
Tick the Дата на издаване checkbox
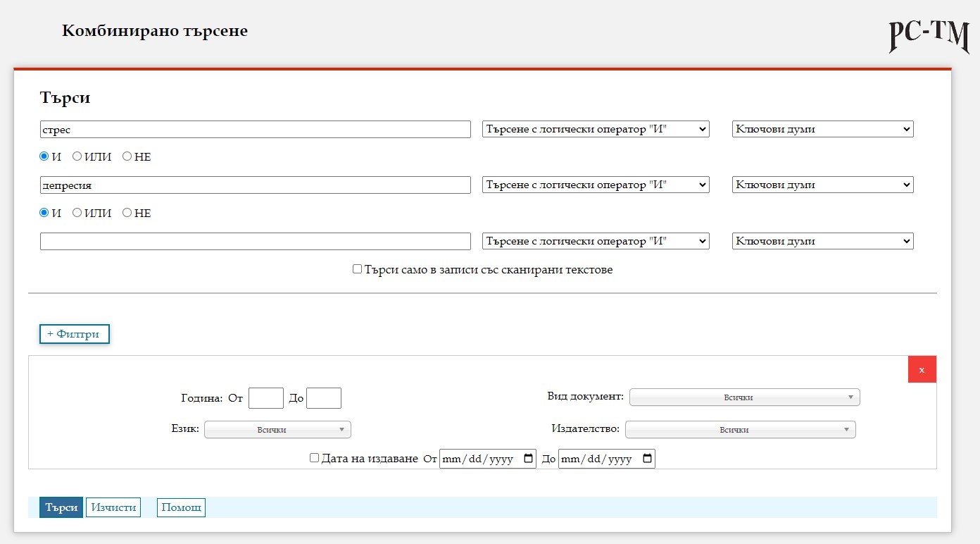[315, 458]
